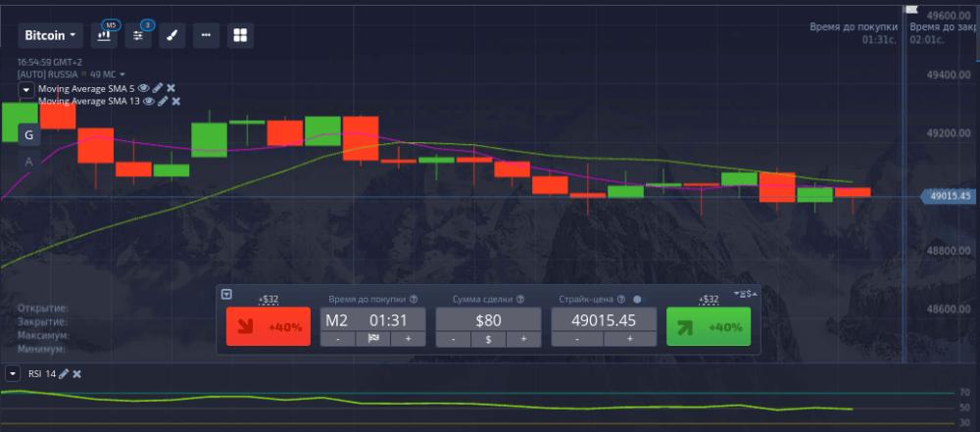Toggle the strike-price switch dot
The image size is (980, 432).
(x=637, y=300)
